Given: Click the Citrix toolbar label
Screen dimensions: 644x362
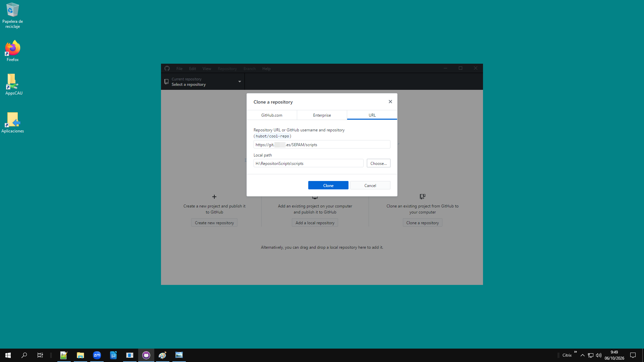Looking at the screenshot, I should click(x=567, y=355).
